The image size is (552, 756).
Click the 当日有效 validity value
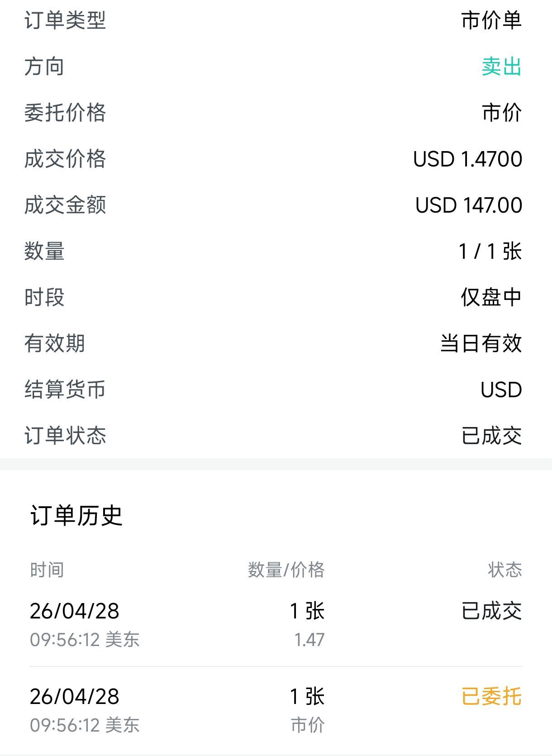pyautogui.click(x=481, y=344)
